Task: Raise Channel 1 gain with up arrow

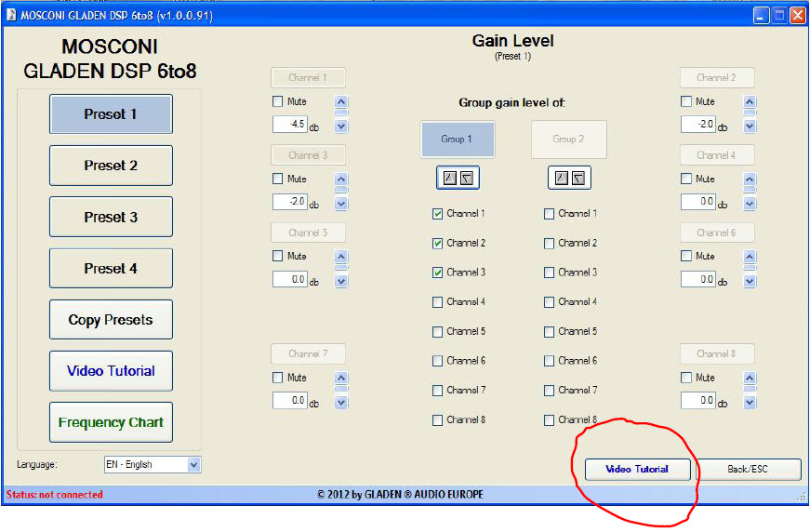Action: [341, 101]
